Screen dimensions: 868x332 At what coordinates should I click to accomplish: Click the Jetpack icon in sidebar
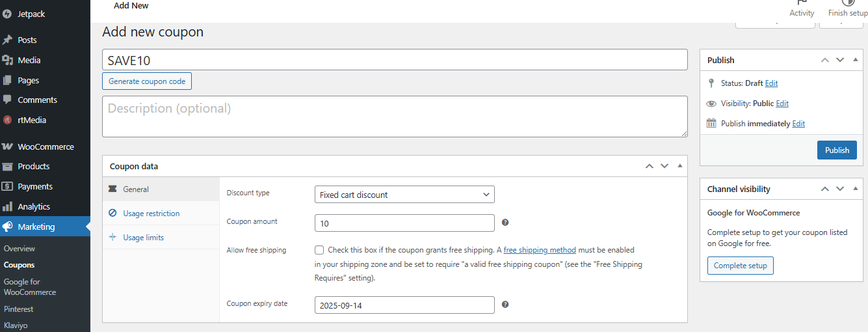pyautogui.click(x=7, y=14)
